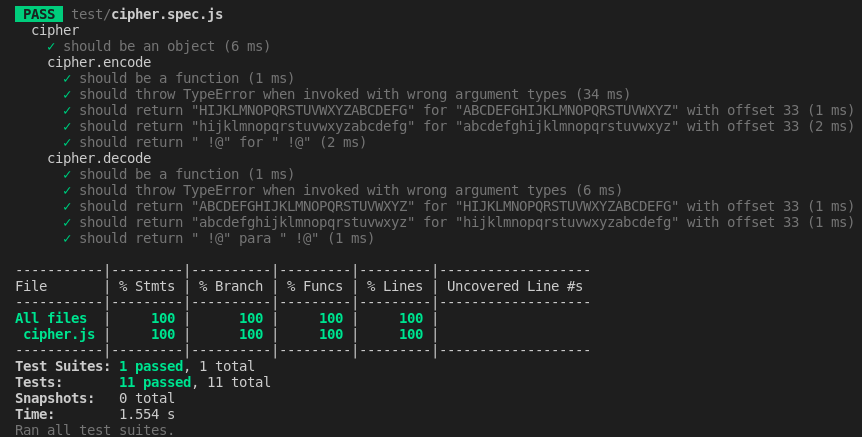Image resolution: width=862 pixels, height=437 pixels.
Task: Click checkmark beside "should be an object"
Action: tap(51, 47)
